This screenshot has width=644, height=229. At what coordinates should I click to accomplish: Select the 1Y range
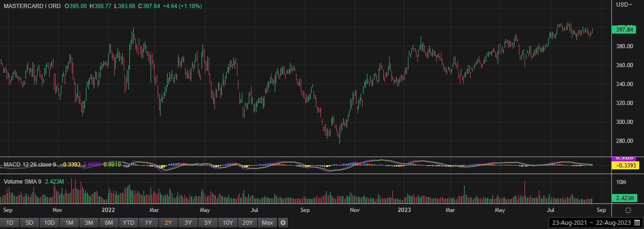coord(148,222)
